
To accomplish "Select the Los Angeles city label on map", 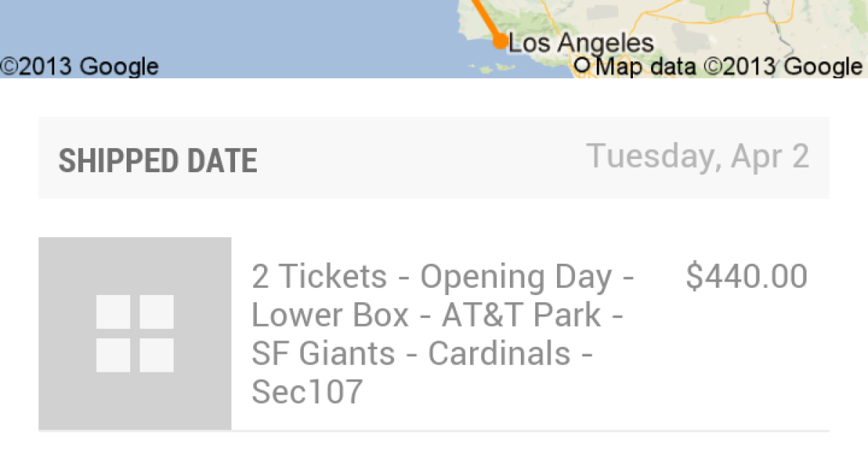I will [x=581, y=43].
